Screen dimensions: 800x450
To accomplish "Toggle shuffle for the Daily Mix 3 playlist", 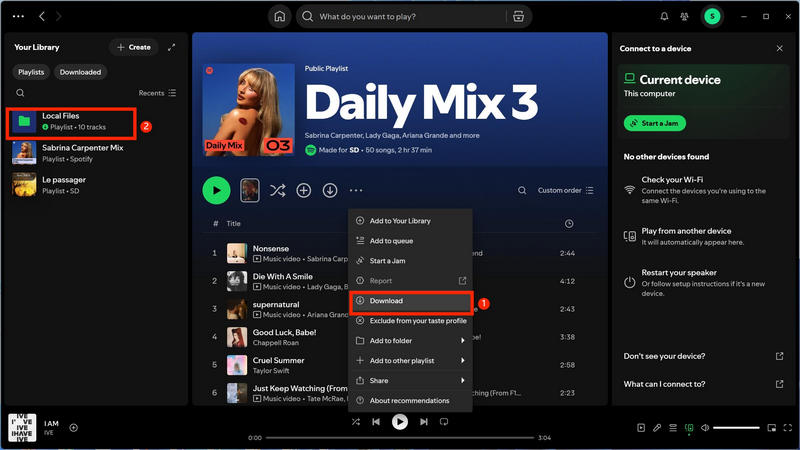I will tap(278, 190).
